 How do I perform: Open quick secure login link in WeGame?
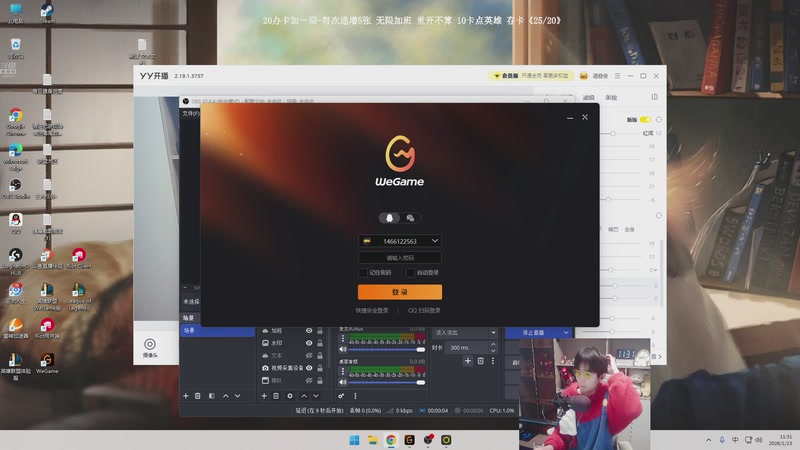tap(372, 310)
